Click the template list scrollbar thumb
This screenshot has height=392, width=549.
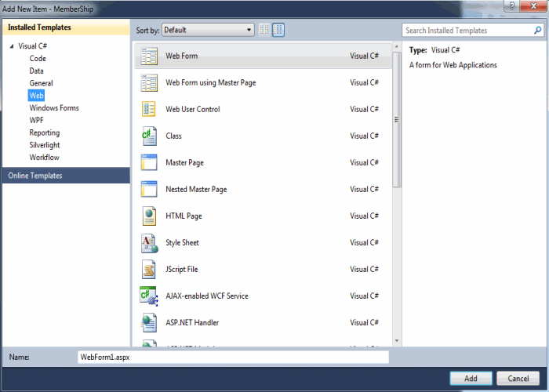pos(397,120)
